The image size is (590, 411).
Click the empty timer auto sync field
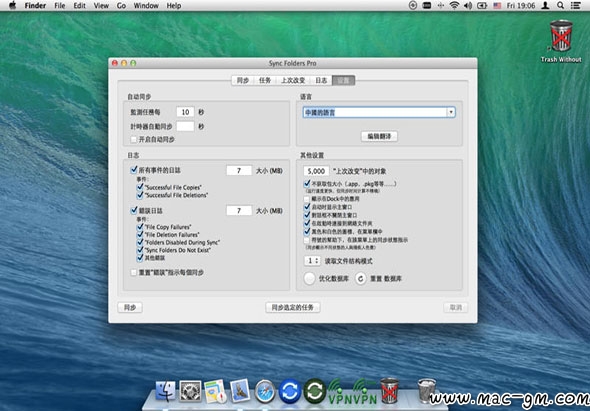pos(185,126)
